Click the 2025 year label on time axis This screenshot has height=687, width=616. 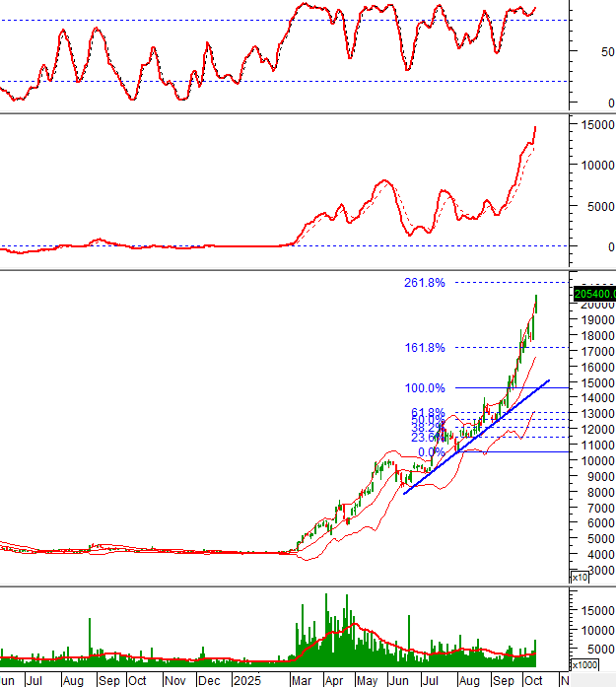246,680
